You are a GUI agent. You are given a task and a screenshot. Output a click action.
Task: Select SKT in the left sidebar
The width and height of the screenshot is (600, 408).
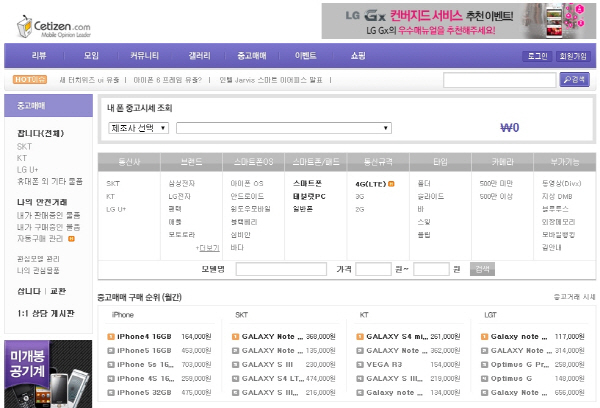pos(24,147)
